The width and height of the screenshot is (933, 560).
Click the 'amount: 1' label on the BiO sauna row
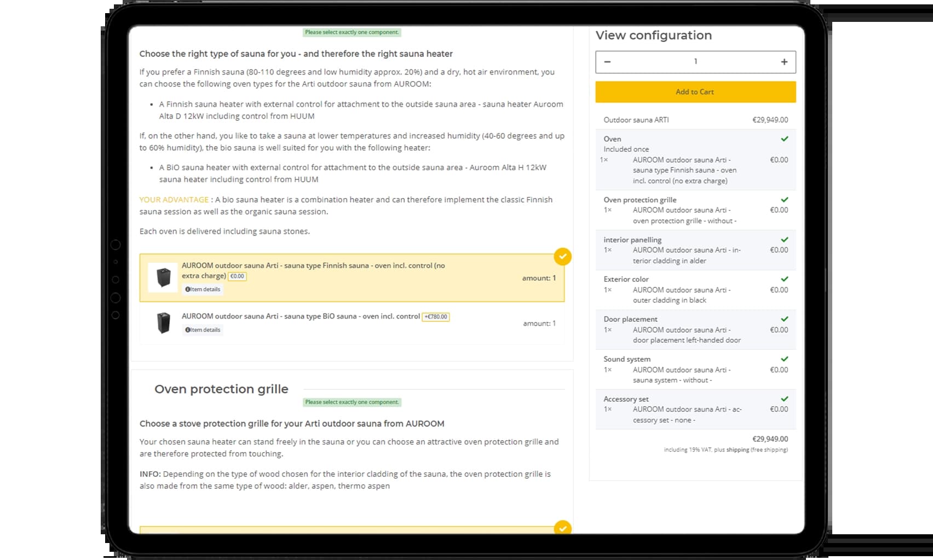[539, 324]
